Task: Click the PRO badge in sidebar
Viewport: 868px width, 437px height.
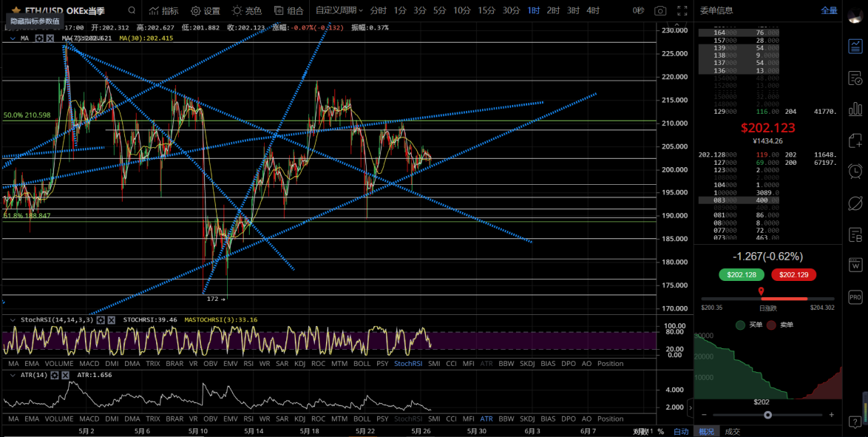Action: click(855, 297)
